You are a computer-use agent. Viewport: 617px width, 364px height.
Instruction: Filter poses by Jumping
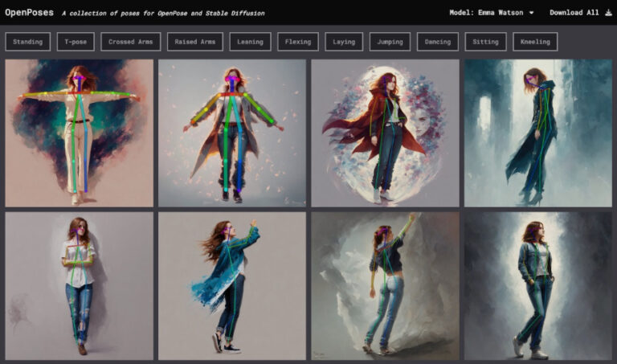click(390, 42)
